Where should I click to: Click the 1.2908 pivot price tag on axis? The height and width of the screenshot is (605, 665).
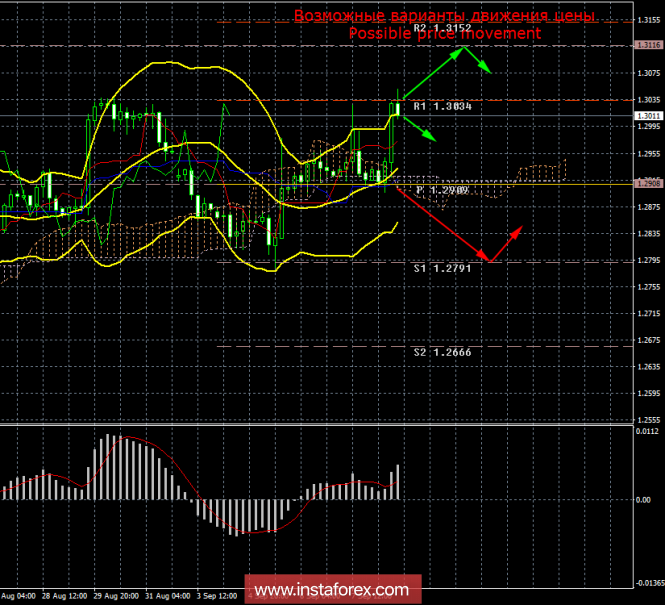click(x=649, y=183)
